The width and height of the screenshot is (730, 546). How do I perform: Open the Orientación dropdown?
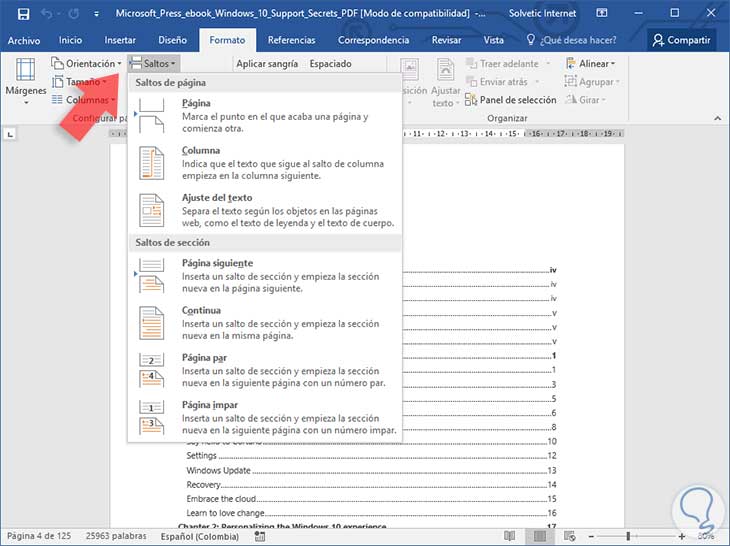coord(86,63)
